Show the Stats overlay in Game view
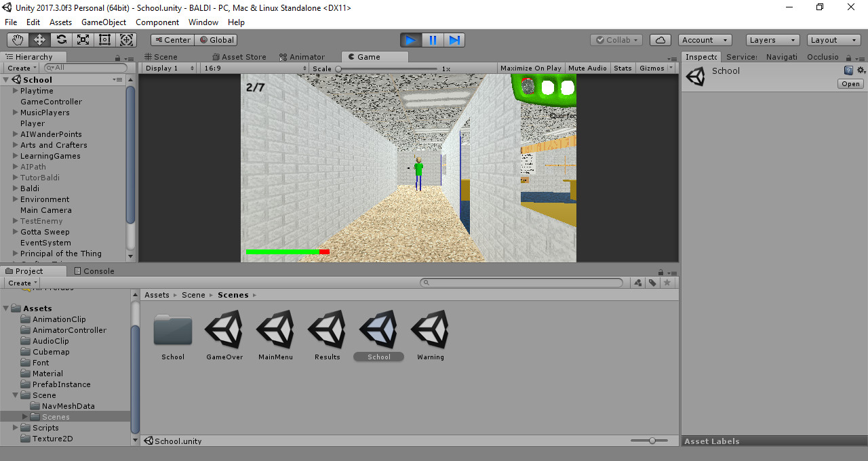This screenshot has width=868, height=461. coord(623,68)
